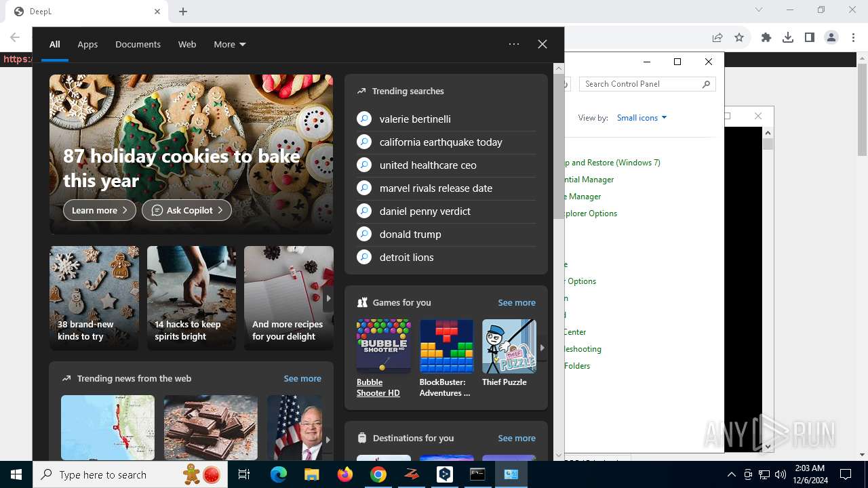Switch to the Documents search tab
868x488 pixels.
click(x=138, y=44)
